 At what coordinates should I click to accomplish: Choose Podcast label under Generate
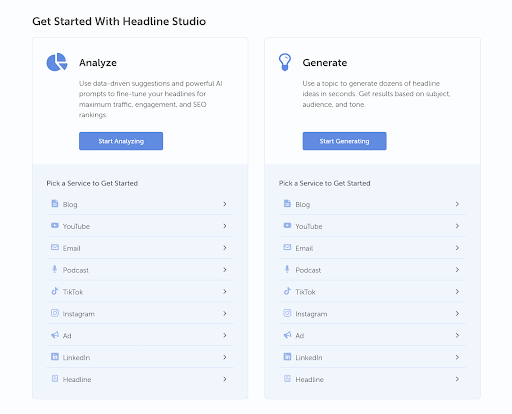308,270
